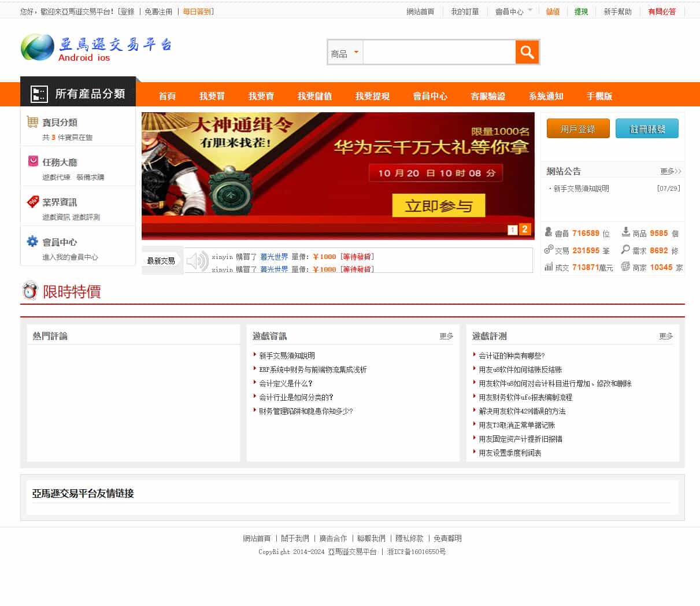Go to 首頁 in the orange navigation bar
Screen dimensions: 700x606
[x=167, y=96]
